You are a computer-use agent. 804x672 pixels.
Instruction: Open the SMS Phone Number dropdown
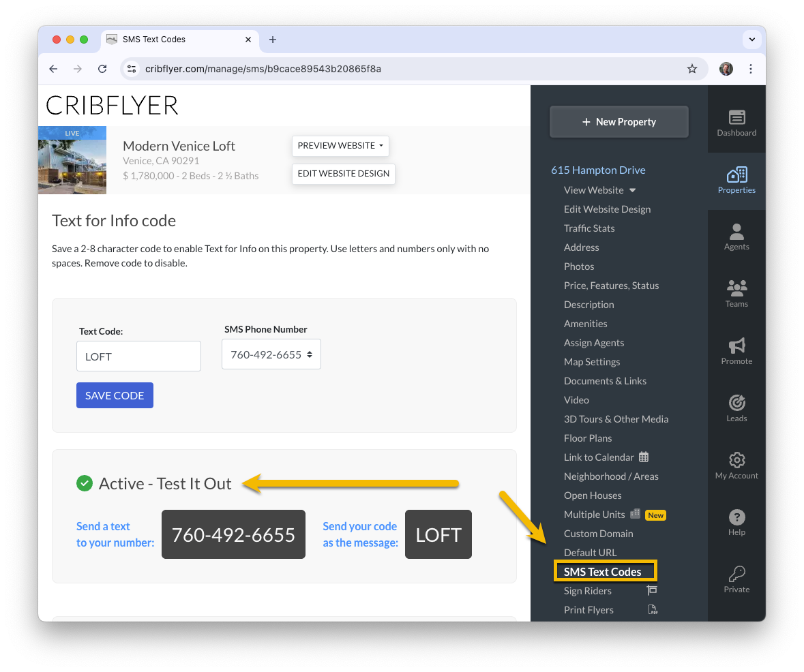tap(271, 354)
